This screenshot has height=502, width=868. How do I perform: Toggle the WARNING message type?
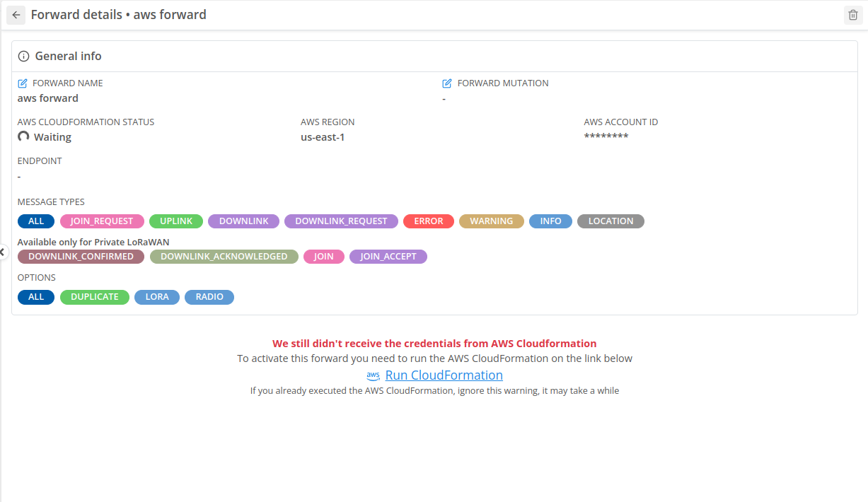[492, 221]
